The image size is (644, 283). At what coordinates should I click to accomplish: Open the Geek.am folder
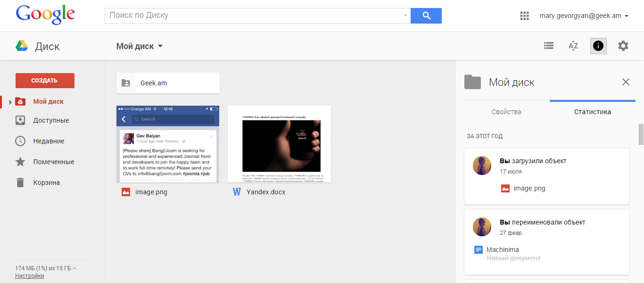(x=168, y=83)
